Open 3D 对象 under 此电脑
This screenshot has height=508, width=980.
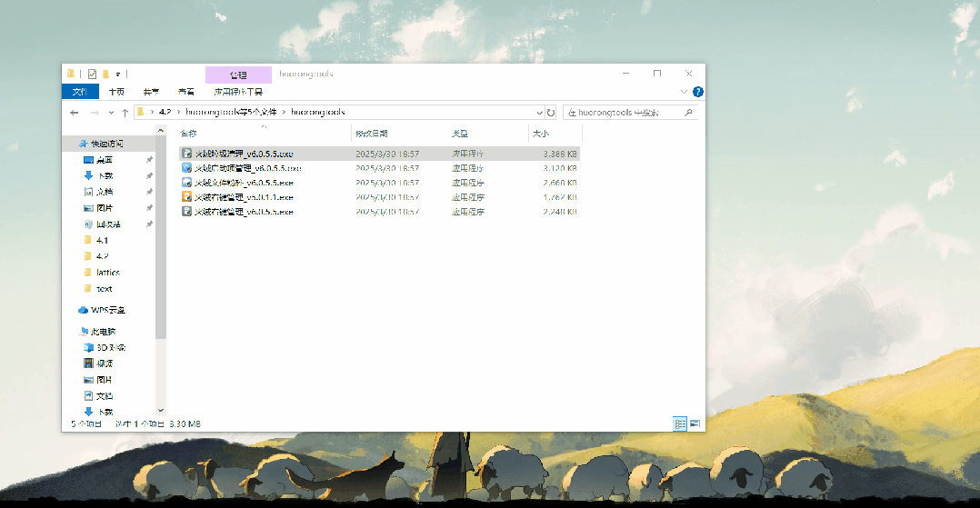[111, 347]
